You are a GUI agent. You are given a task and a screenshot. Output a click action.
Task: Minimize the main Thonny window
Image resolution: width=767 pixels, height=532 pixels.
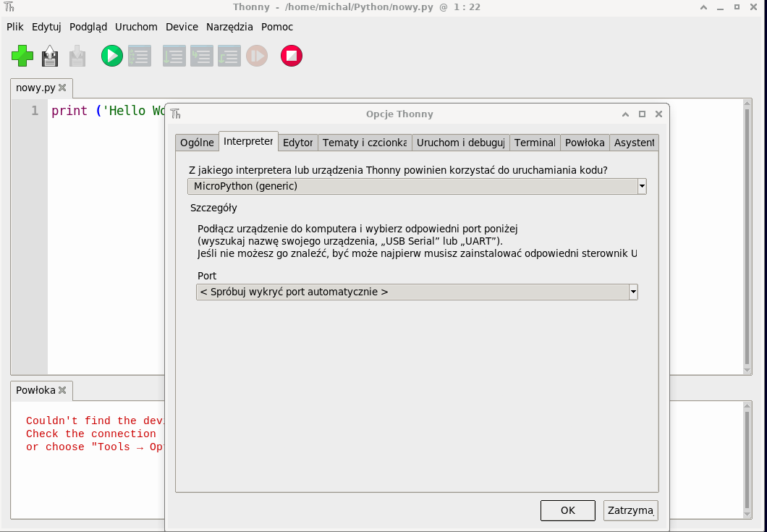point(720,7)
